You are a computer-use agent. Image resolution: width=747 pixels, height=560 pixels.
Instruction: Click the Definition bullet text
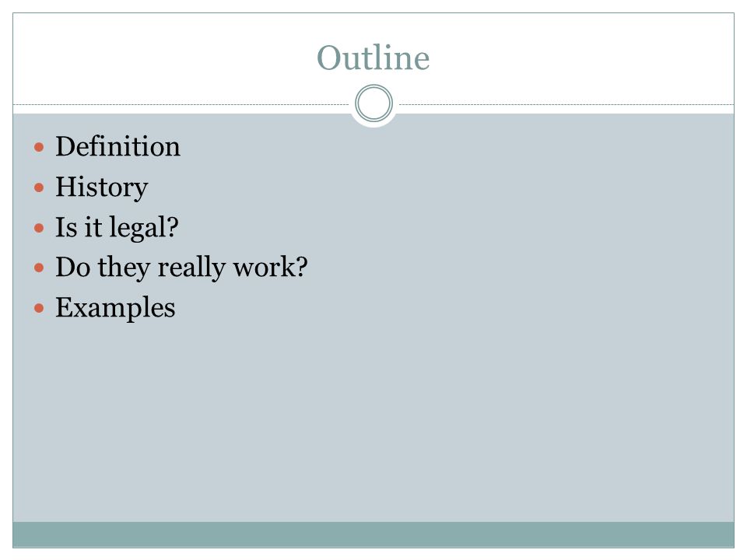[117, 146]
